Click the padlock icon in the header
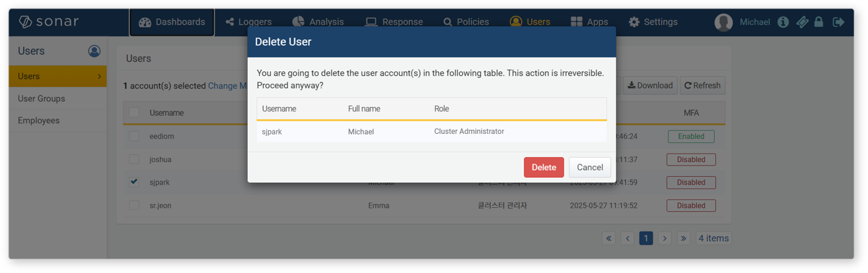This screenshot has height=273, width=868. [x=818, y=22]
